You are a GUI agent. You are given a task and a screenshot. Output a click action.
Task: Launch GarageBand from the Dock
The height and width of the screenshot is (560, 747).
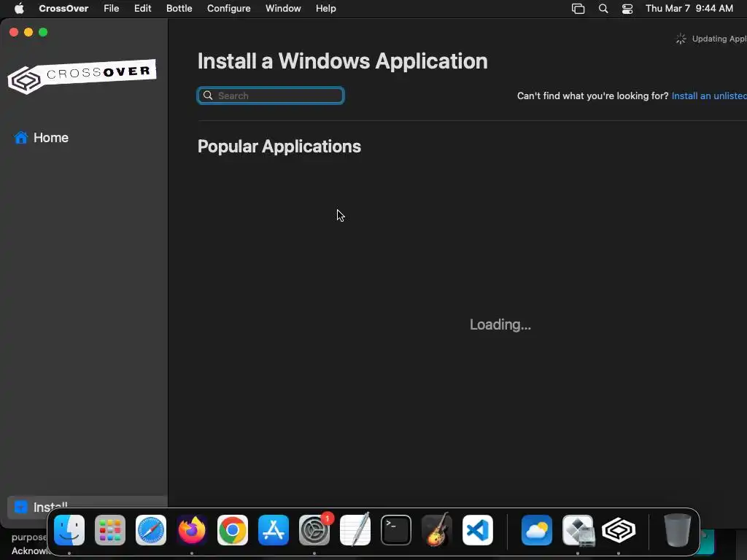[x=437, y=529]
